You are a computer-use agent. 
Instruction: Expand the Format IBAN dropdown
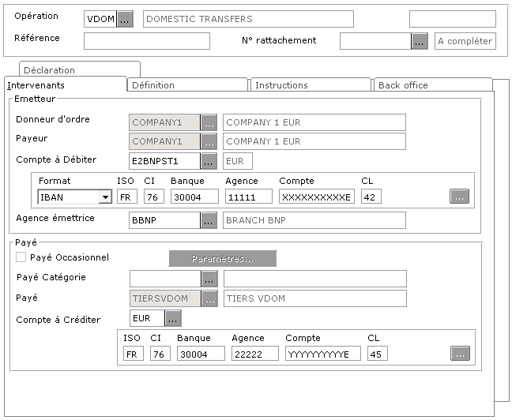(x=104, y=197)
